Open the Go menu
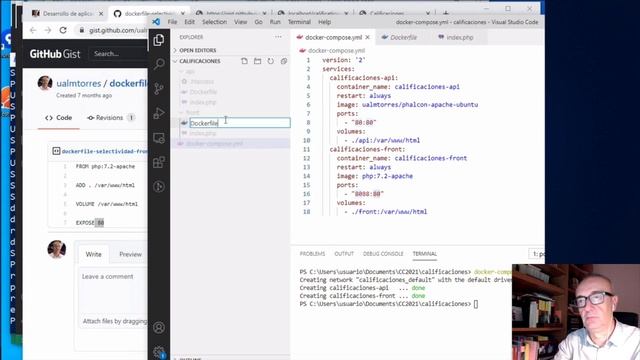640x360 pixels. (258, 22)
